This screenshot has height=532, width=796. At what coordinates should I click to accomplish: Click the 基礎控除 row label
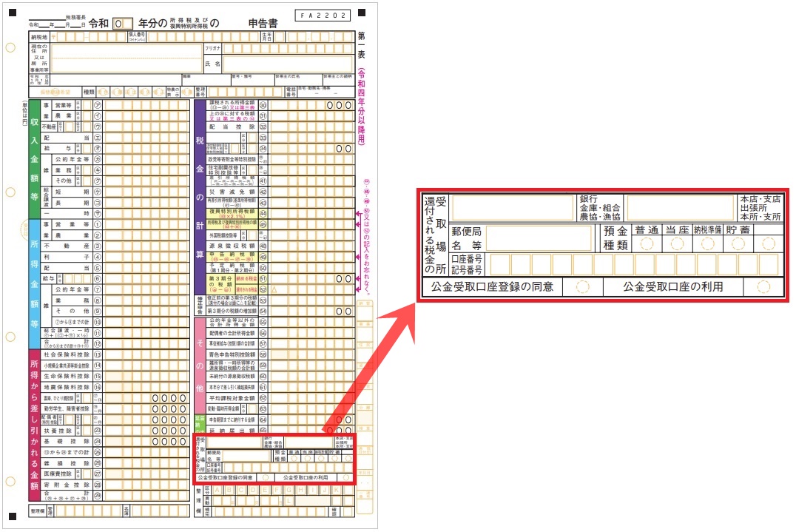[x=66, y=441]
